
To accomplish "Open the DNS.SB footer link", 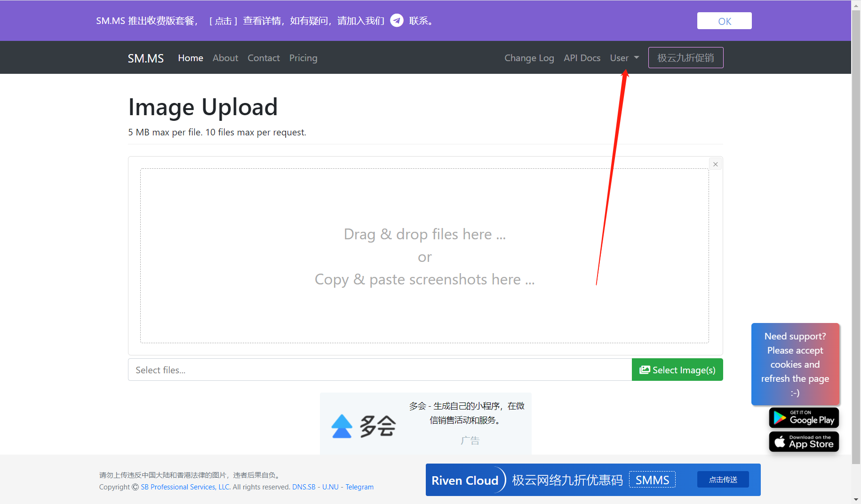I will click(x=303, y=487).
